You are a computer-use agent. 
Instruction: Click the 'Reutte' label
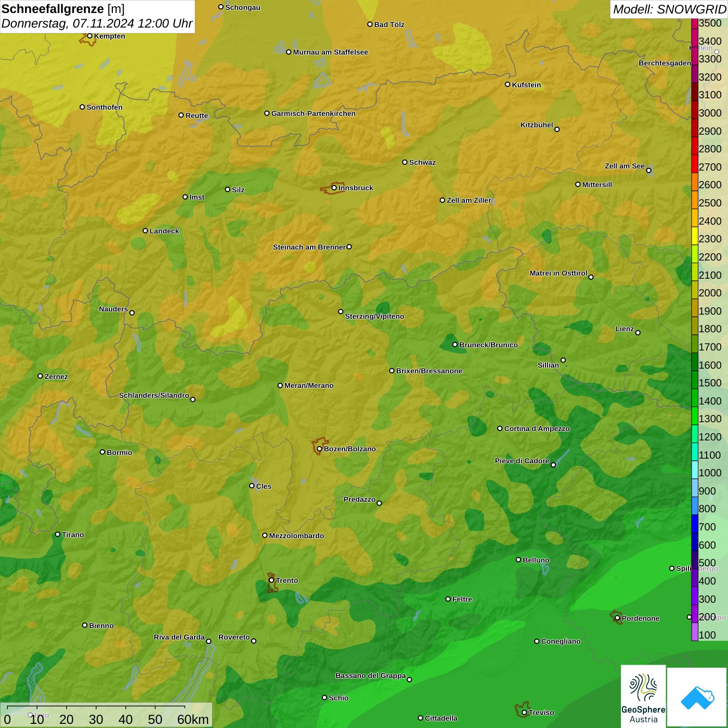[x=197, y=115]
